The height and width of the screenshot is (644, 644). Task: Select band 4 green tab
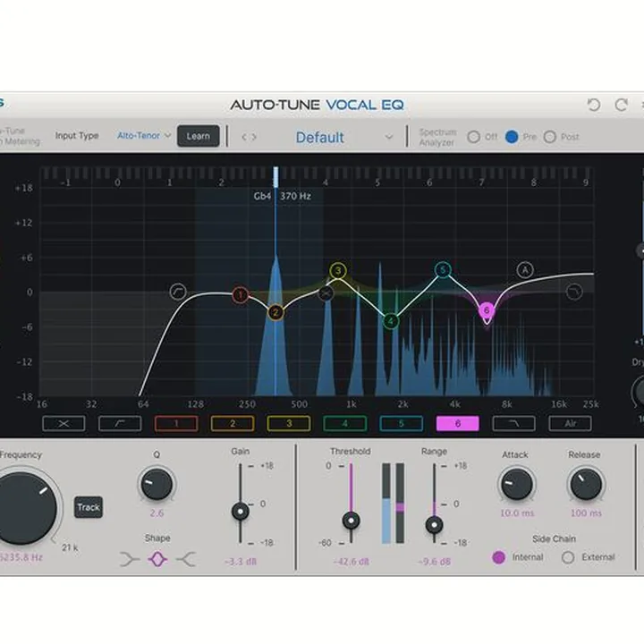[345, 423]
